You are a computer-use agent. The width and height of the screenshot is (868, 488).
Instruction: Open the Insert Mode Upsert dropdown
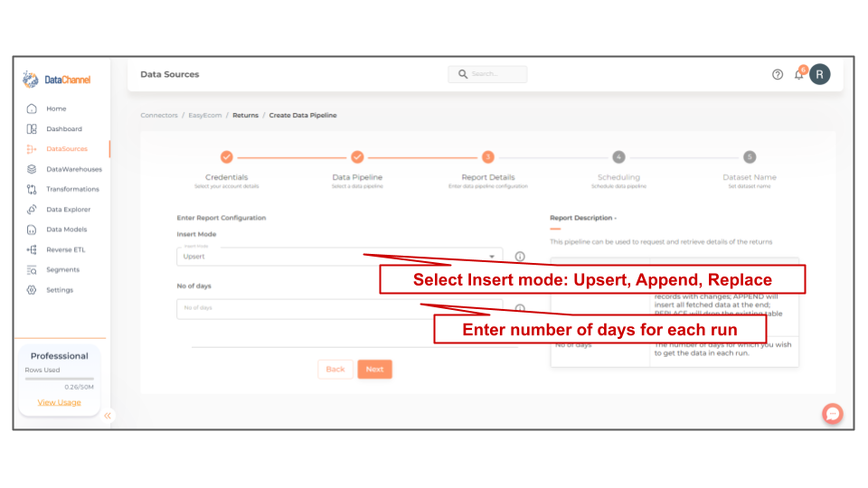click(x=339, y=256)
